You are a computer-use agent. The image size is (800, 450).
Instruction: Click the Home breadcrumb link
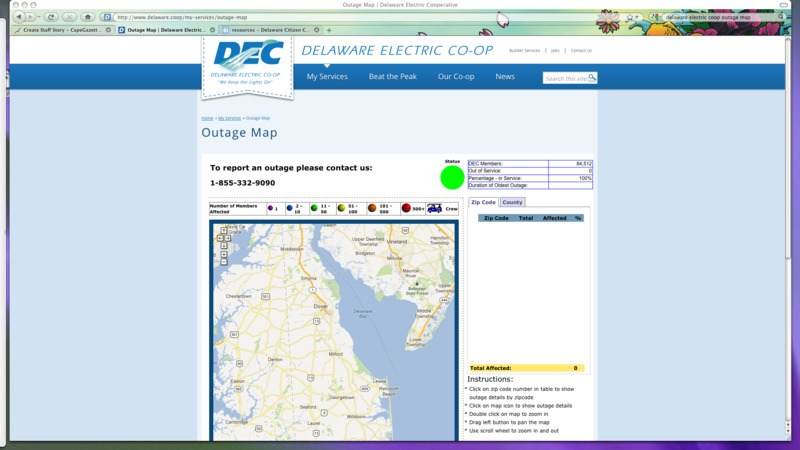tap(207, 118)
